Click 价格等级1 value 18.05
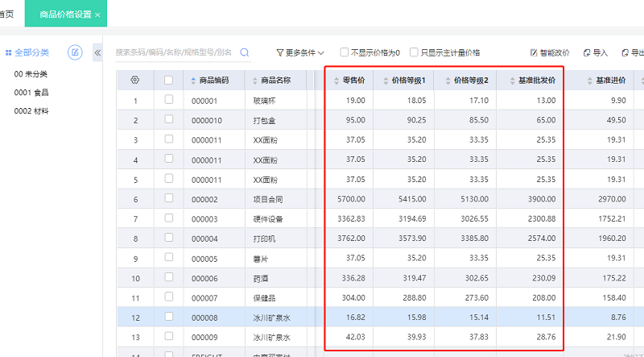 pos(416,101)
